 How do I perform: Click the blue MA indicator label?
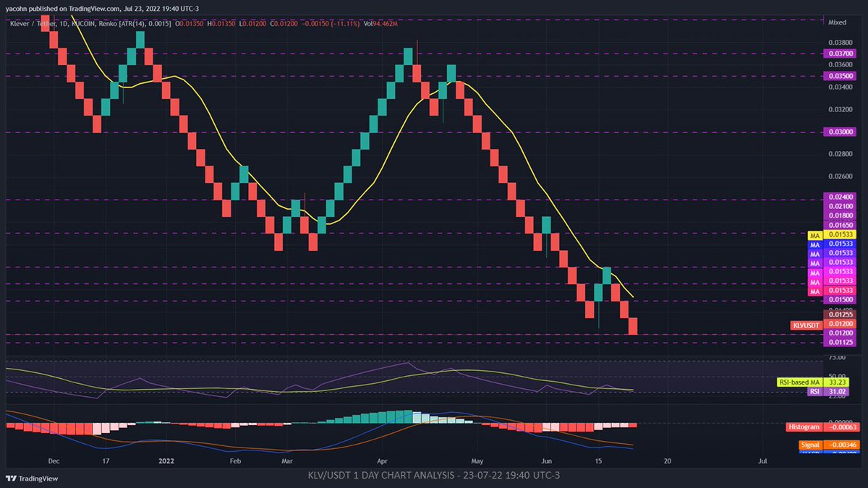coord(814,244)
